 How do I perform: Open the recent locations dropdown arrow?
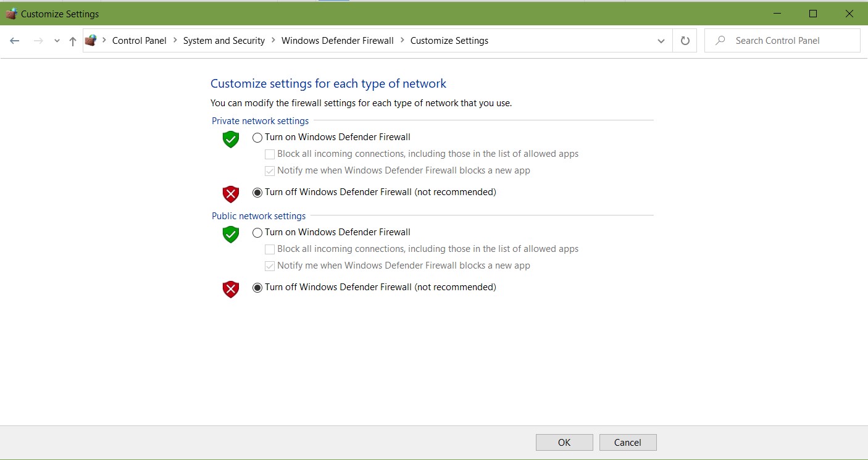click(x=57, y=41)
